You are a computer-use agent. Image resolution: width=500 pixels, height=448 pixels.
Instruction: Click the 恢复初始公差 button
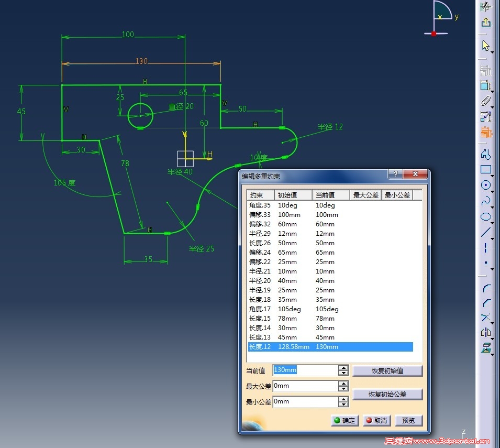[387, 395]
